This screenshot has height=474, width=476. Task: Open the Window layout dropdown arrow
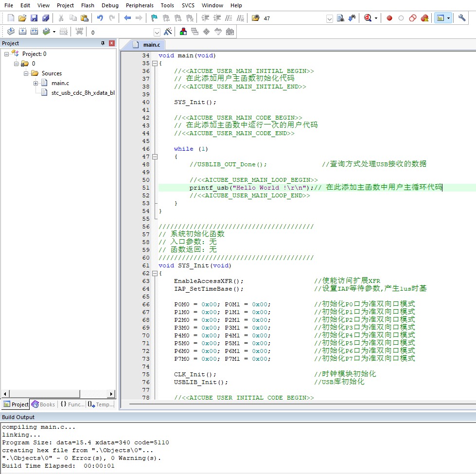pos(449,18)
